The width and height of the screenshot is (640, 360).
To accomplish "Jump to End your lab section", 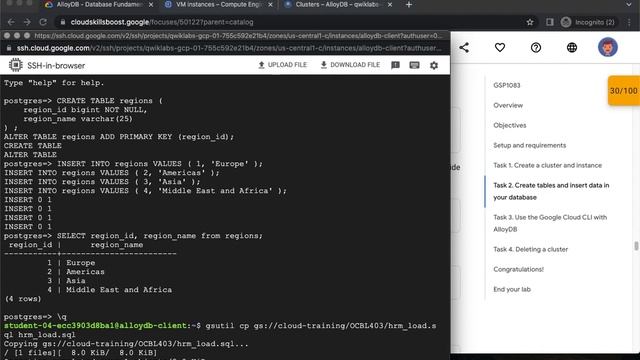I will 512,289.
